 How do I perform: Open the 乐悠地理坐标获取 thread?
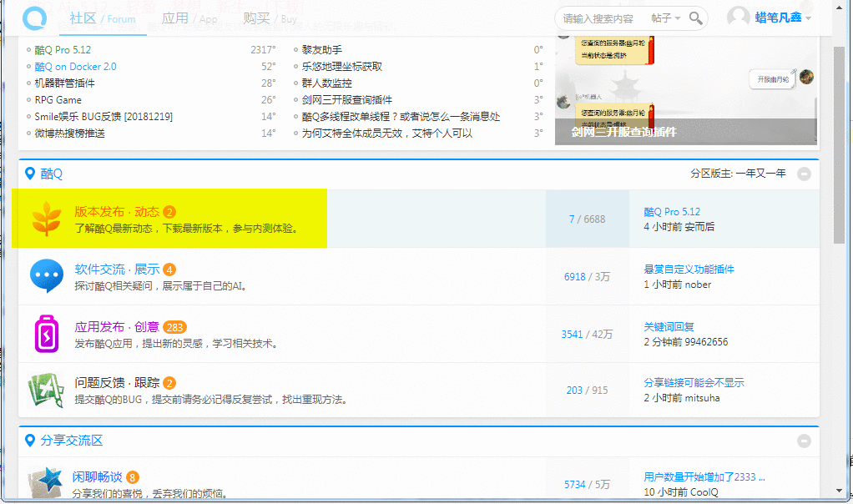click(x=341, y=66)
